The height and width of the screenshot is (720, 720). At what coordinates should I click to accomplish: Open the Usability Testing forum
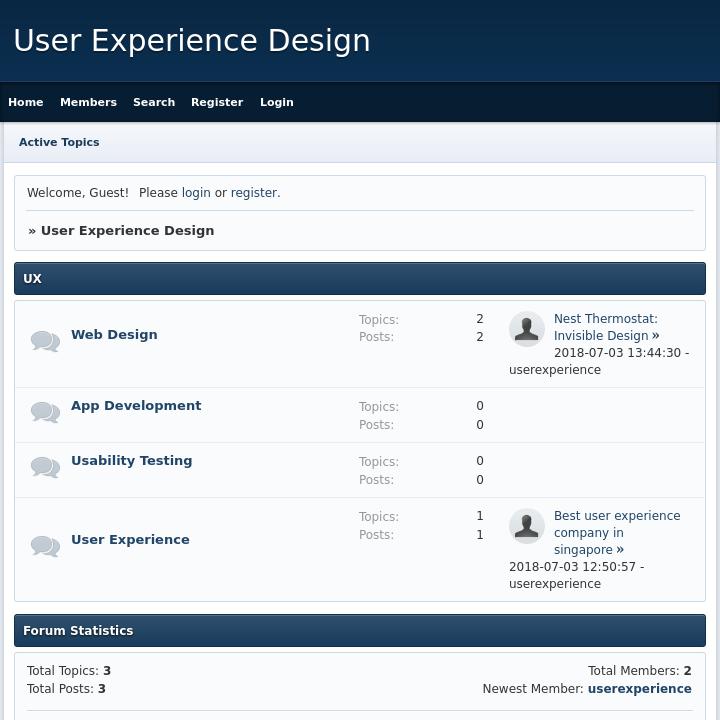tap(131, 461)
